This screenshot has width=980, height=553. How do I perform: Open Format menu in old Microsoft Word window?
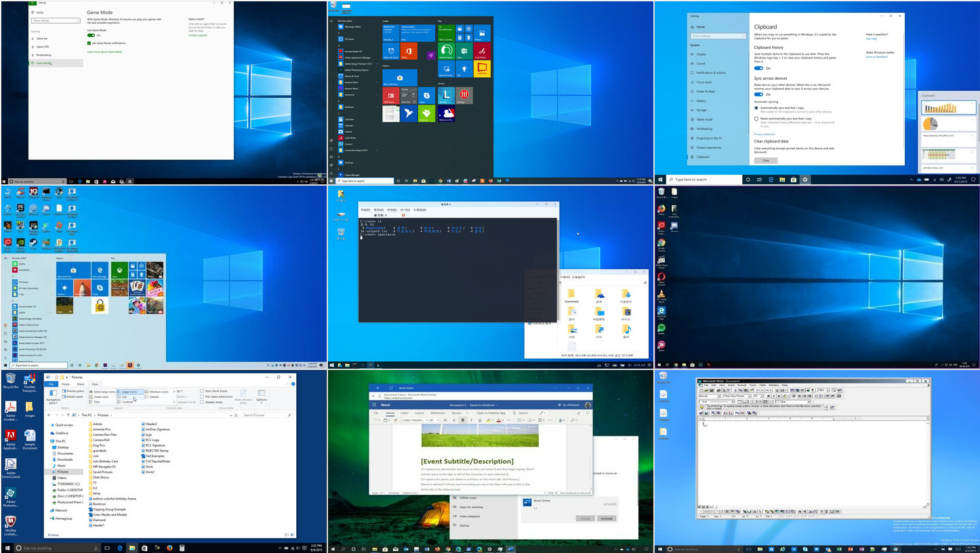tap(742, 385)
